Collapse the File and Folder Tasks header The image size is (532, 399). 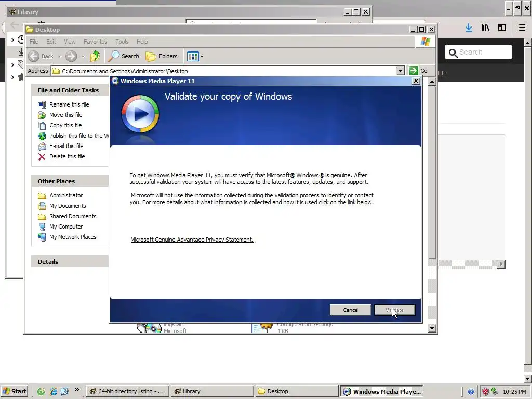(x=70, y=90)
